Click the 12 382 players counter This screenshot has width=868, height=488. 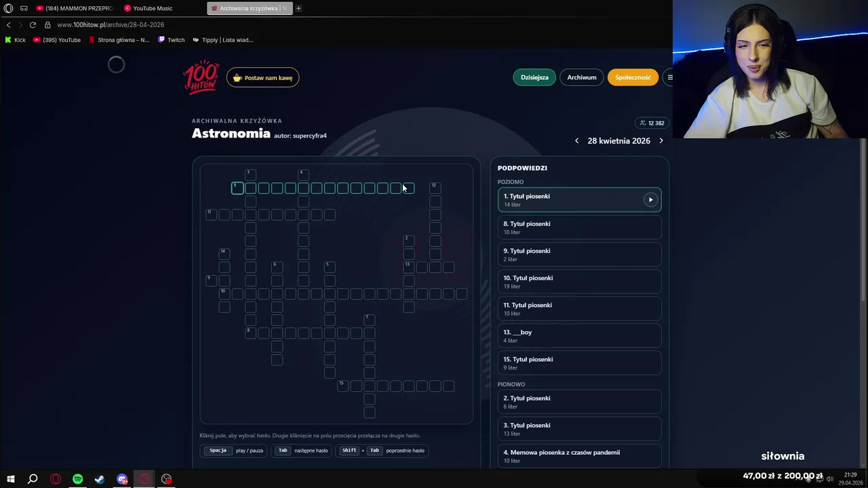click(x=652, y=123)
